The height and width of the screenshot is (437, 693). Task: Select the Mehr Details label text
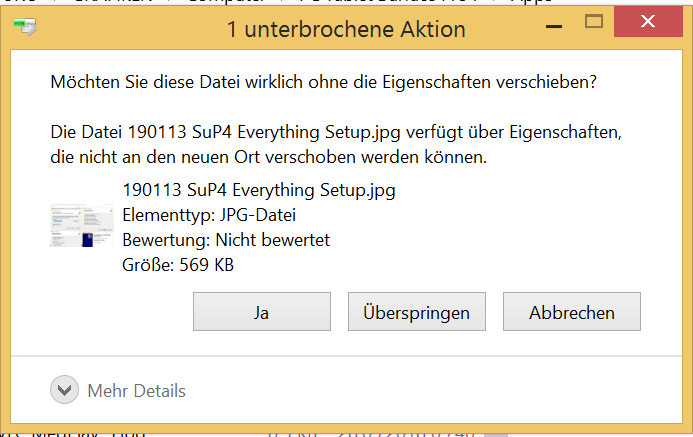click(x=137, y=391)
